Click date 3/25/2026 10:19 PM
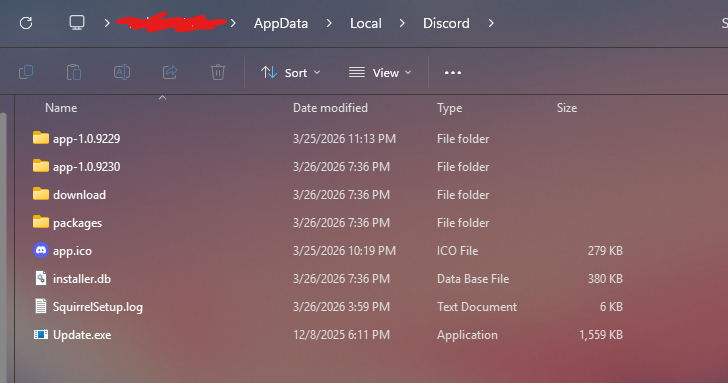 344,251
